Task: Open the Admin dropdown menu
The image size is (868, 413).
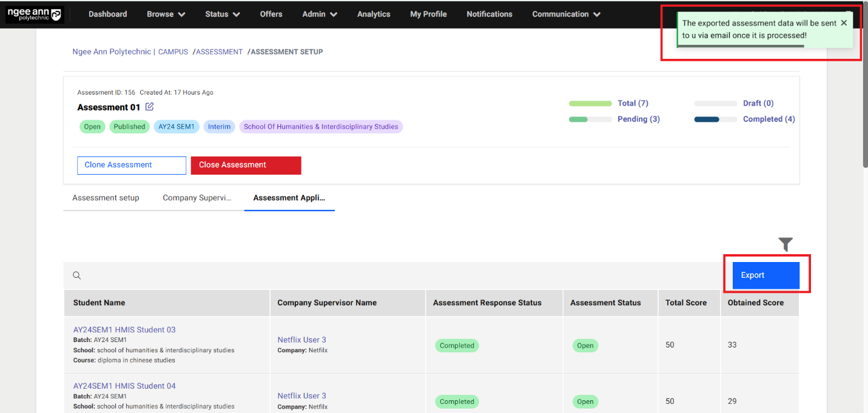Action: click(x=319, y=14)
